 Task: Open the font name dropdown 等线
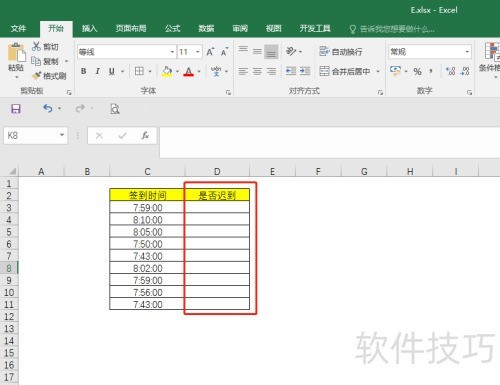173,52
